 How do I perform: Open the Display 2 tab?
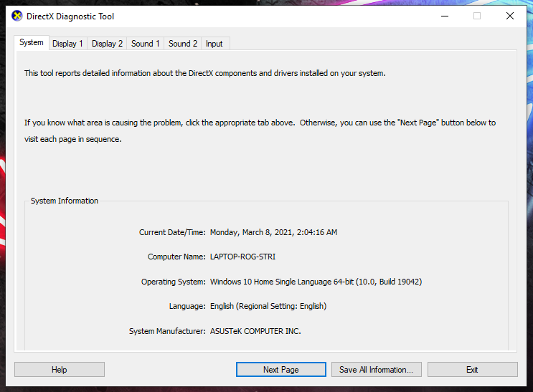pyautogui.click(x=107, y=44)
